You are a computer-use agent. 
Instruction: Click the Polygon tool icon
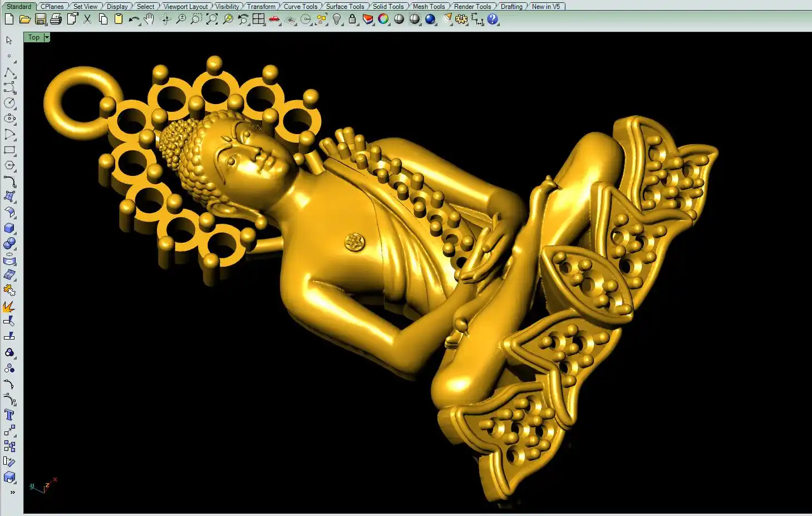(9, 165)
